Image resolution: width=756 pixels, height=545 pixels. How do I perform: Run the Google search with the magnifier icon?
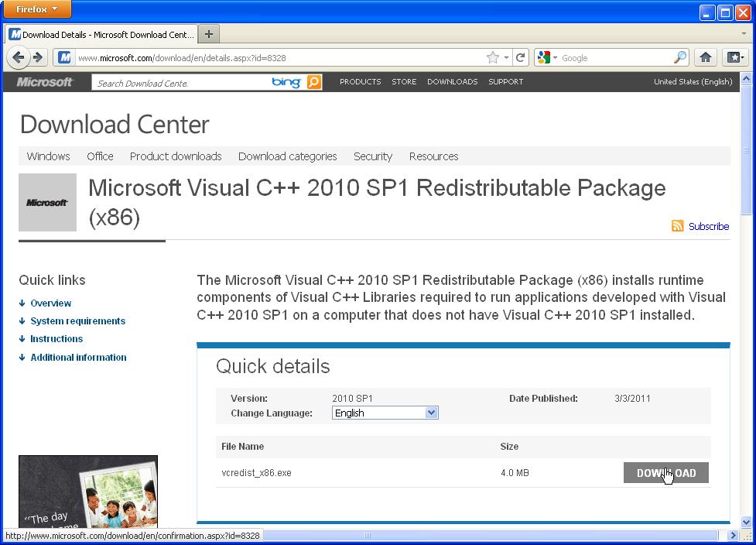point(679,57)
